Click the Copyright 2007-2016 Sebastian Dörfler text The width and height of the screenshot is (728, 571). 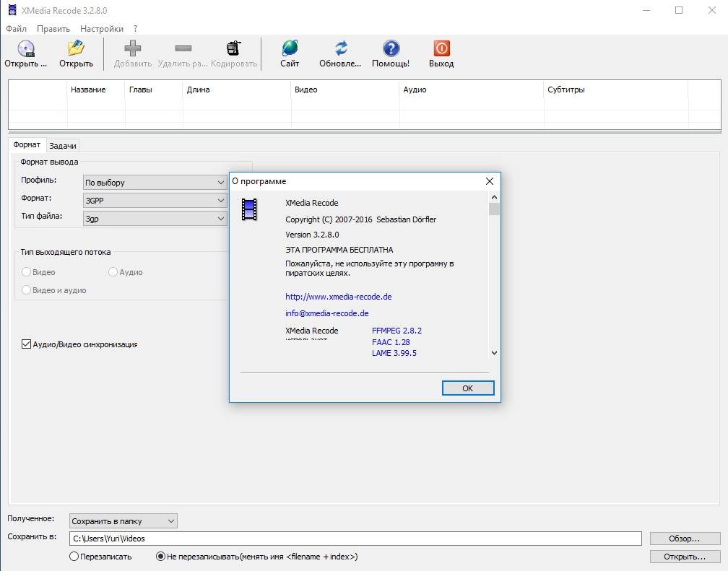[361, 219]
